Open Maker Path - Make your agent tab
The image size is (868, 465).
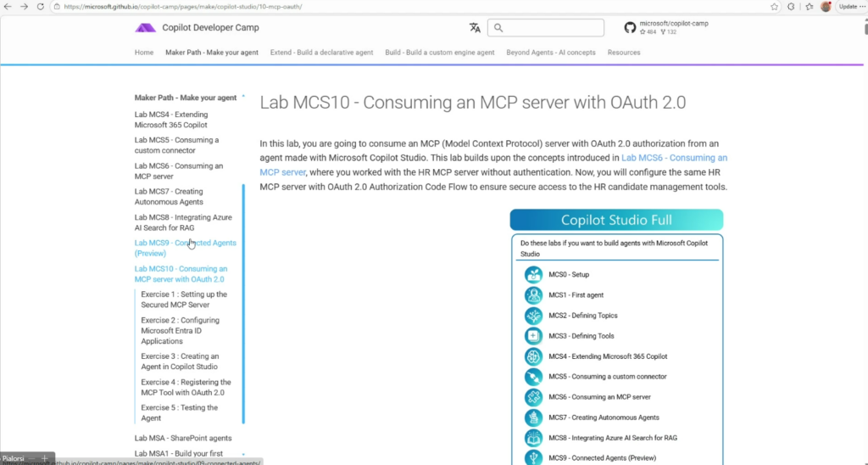212,53
